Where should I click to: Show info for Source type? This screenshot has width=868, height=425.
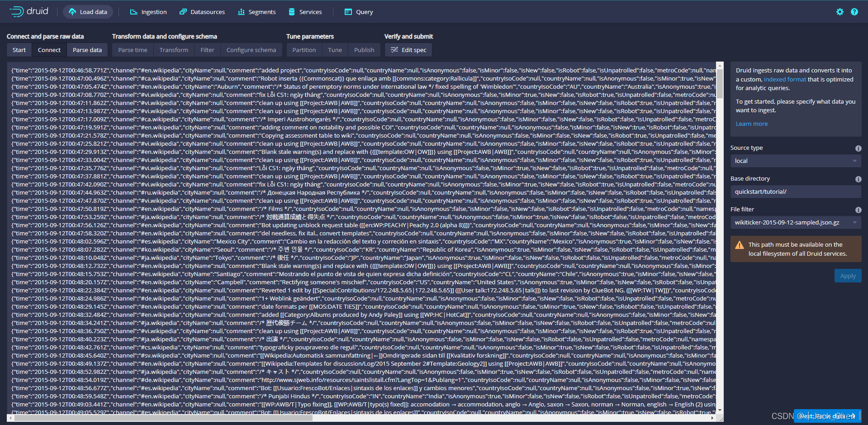click(x=858, y=148)
